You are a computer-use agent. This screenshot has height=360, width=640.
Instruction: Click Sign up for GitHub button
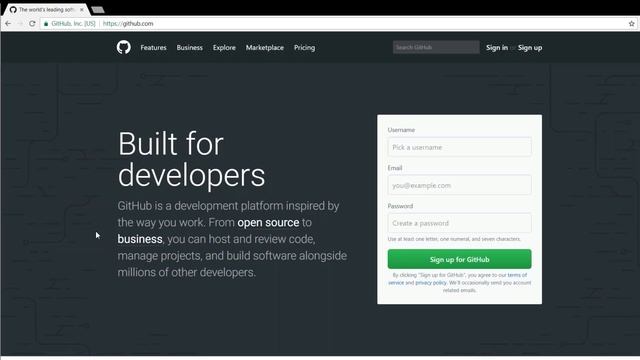(x=459, y=259)
